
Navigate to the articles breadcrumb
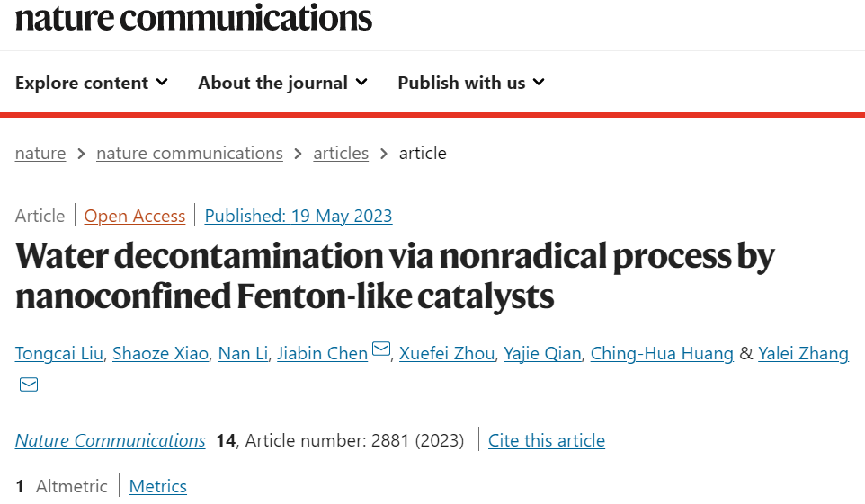(341, 153)
